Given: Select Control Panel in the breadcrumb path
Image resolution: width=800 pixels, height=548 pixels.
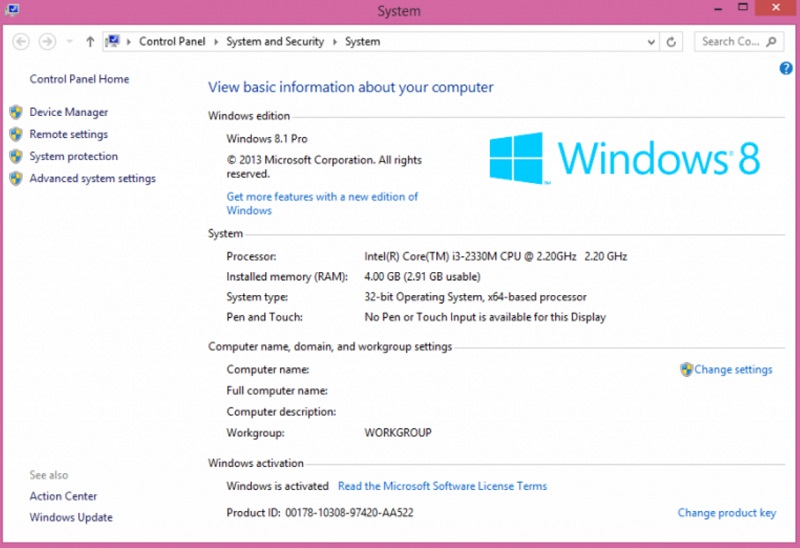Looking at the screenshot, I should pyautogui.click(x=173, y=42).
